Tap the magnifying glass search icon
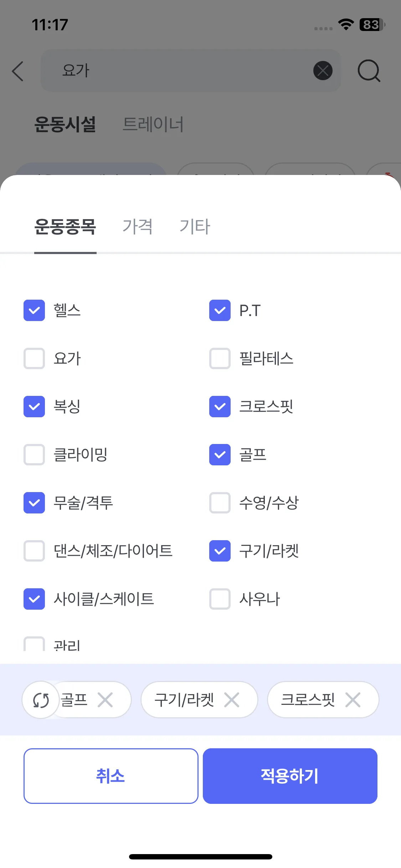The width and height of the screenshot is (401, 868). [369, 71]
